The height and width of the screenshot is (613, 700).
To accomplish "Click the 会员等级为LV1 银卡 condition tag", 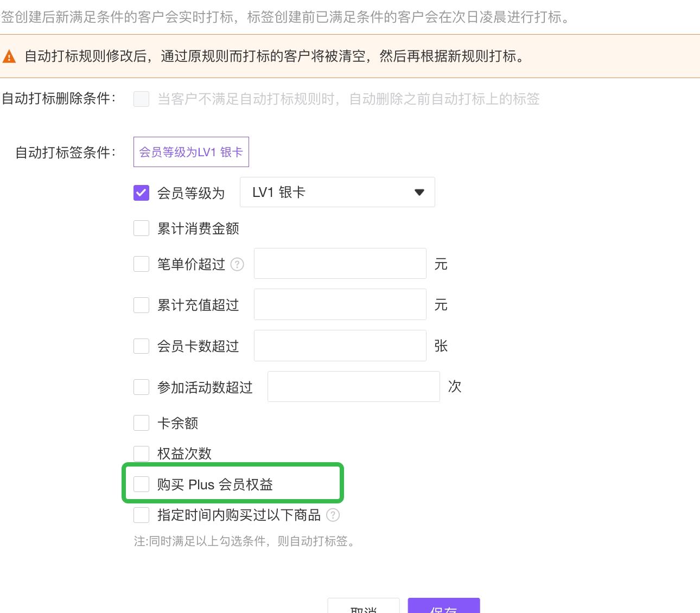I will tap(191, 152).
